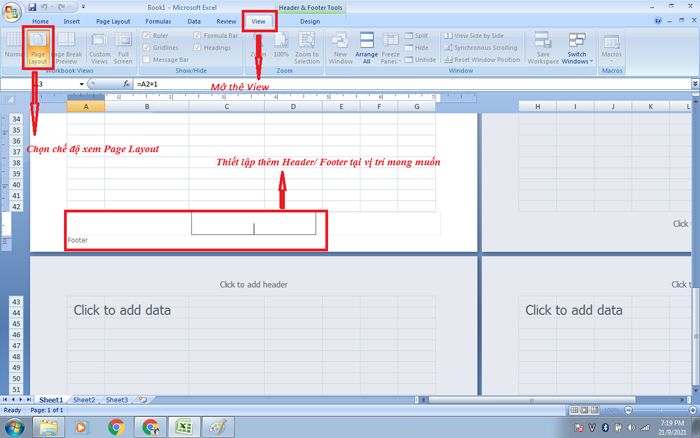
Task: Switch to Page Layout view
Action: click(38, 47)
